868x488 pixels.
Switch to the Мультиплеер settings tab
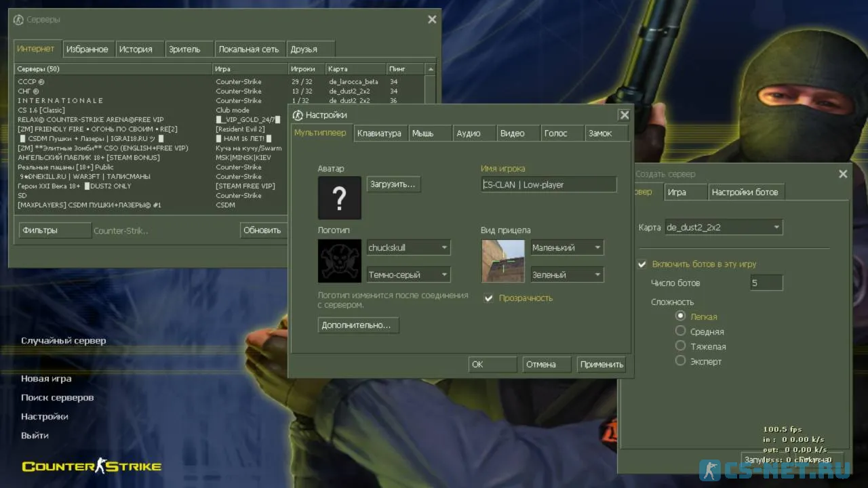[x=320, y=133]
